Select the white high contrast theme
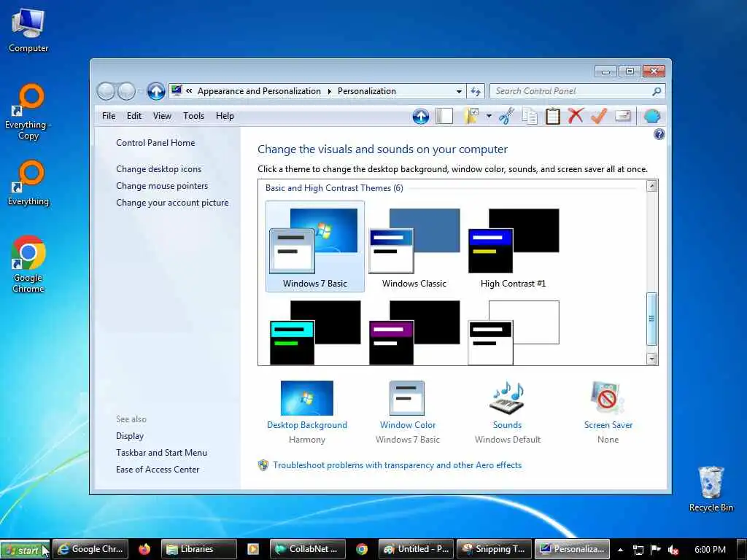The height and width of the screenshot is (560, 747). pyautogui.click(x=514, y=332)
